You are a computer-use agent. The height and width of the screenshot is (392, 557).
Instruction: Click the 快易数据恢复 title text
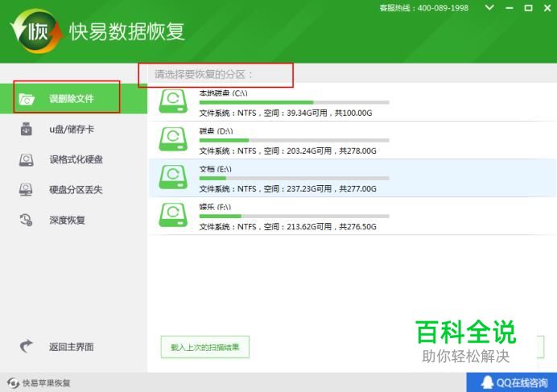[x=127, y=31]
